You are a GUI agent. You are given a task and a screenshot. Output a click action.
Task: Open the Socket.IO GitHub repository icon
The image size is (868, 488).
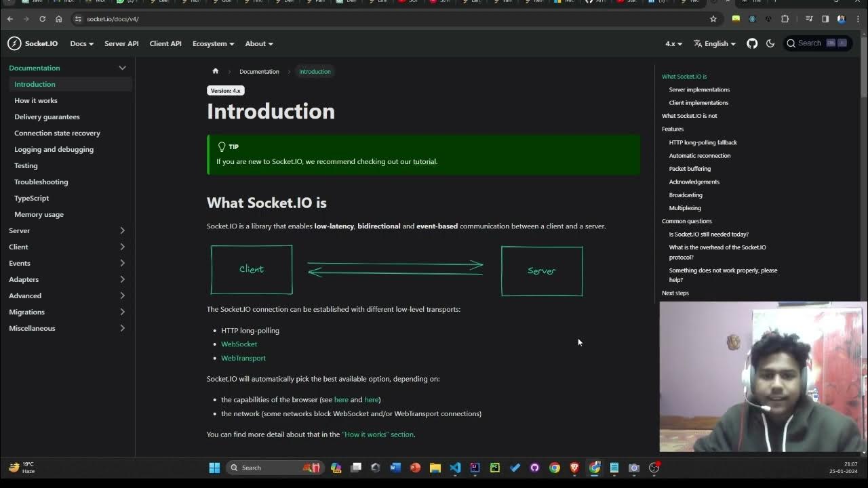point(752,43)
